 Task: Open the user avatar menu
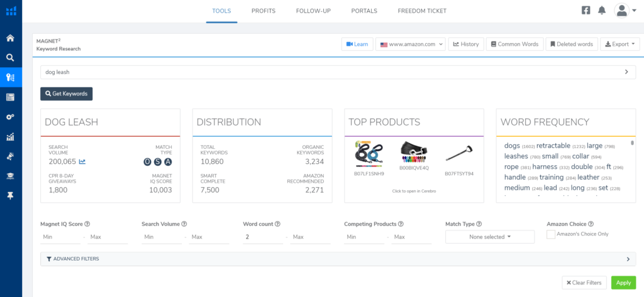click(625, 11)
